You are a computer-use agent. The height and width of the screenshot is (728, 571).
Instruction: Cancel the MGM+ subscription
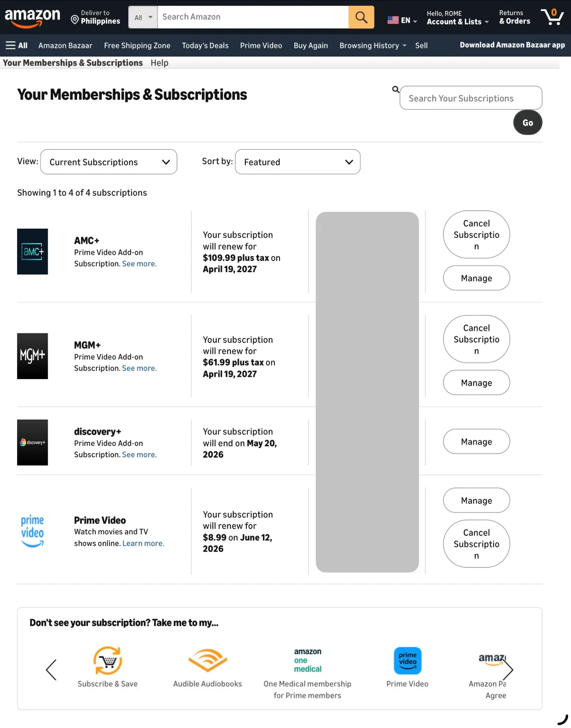pyautogui.click(x=476, y=339)
